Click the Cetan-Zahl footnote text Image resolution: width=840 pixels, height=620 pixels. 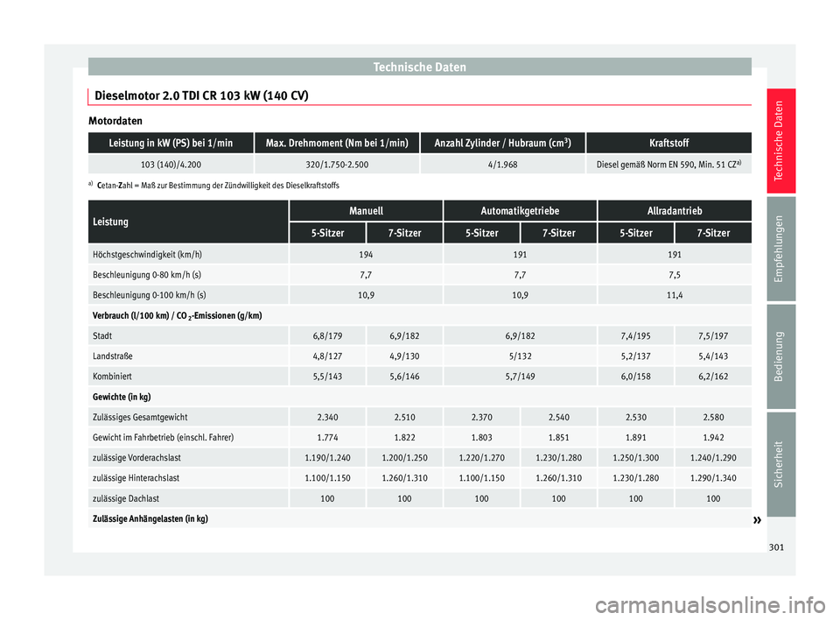(218, 186)
